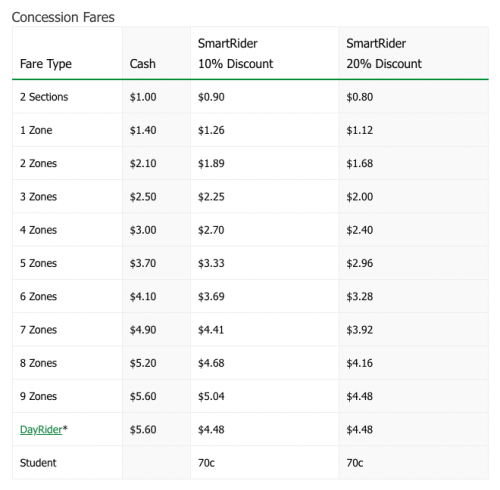
Task: Select the Concession Fares heading
Action: [x=63, y=17]
